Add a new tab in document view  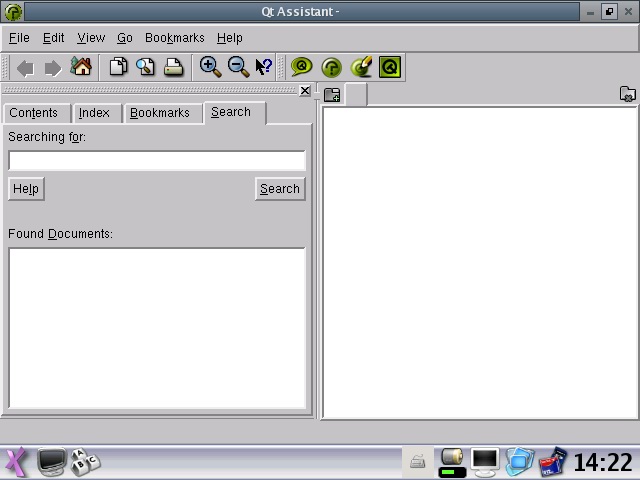click(x=332, y=95)
